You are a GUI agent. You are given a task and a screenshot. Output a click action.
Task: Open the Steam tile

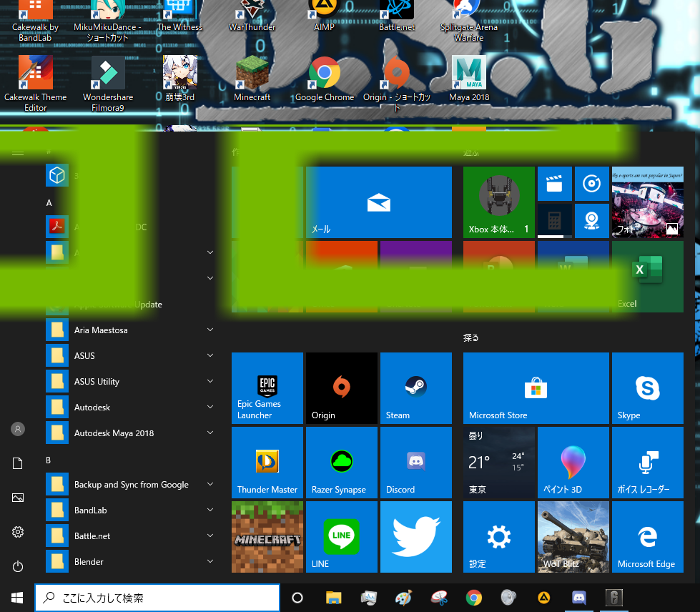click(x=415, y=388)
